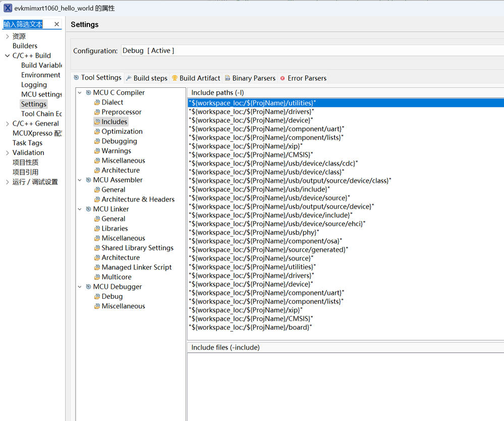Open the Environment page under C/C++ Build

coord(40,75)
